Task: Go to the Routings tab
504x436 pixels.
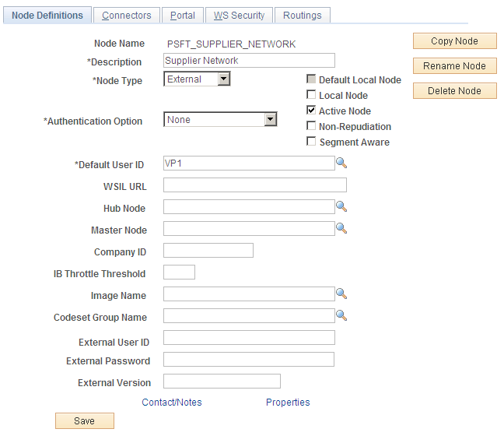Action: click(302, 15)
